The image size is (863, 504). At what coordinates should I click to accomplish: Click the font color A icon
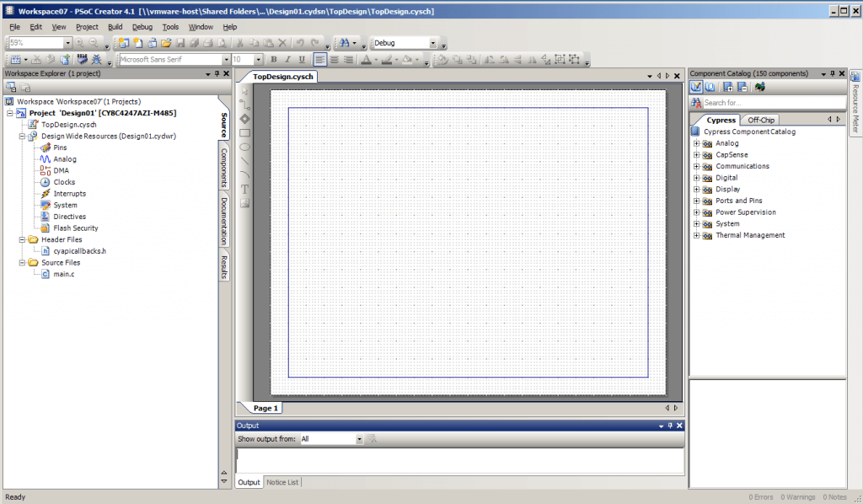click(366, 60)
